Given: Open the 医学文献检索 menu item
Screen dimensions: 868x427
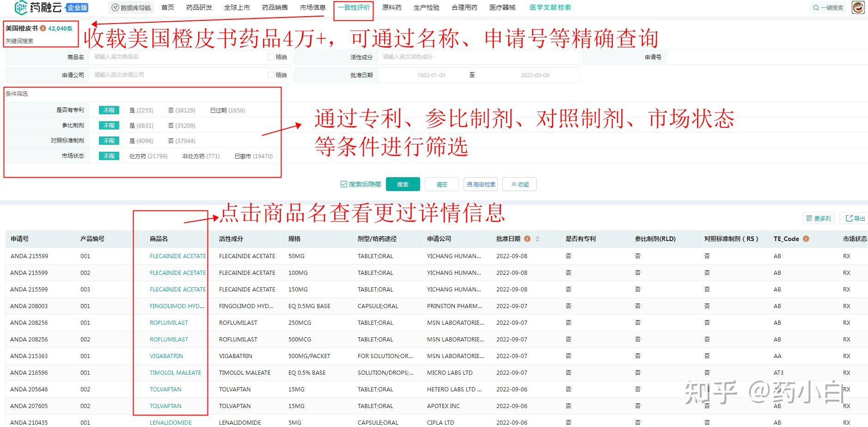Looking at the screenshot, I should click(x=549, y=7).
